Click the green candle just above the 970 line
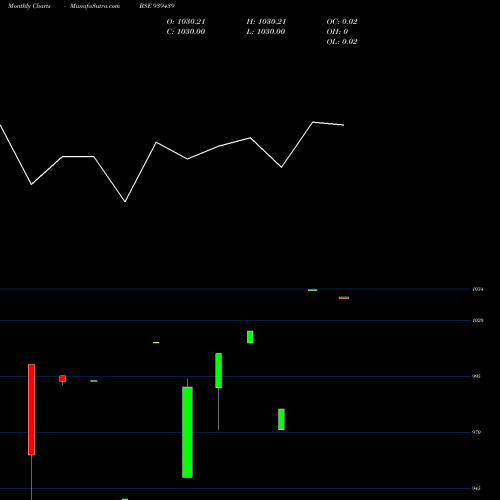This screenshot has height=500, width=500. (x=281, y=419)
